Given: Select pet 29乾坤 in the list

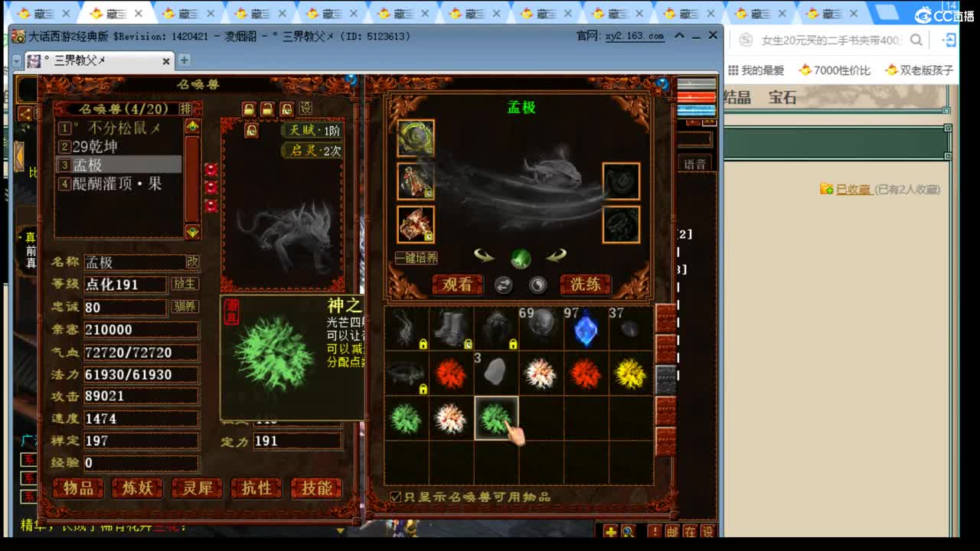Looking at the screenshot, I should (x=119, y=146).
